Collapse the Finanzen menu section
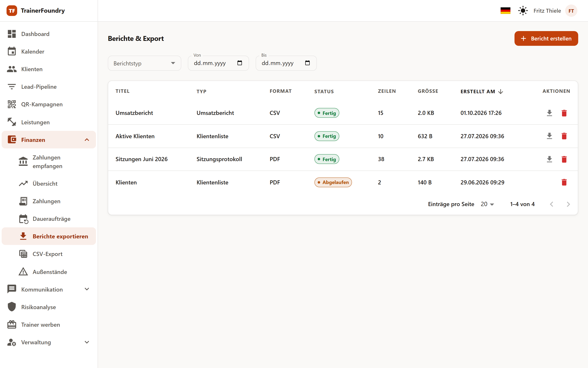This screenshot has height=368, width=588. click(x=49, y=140)
